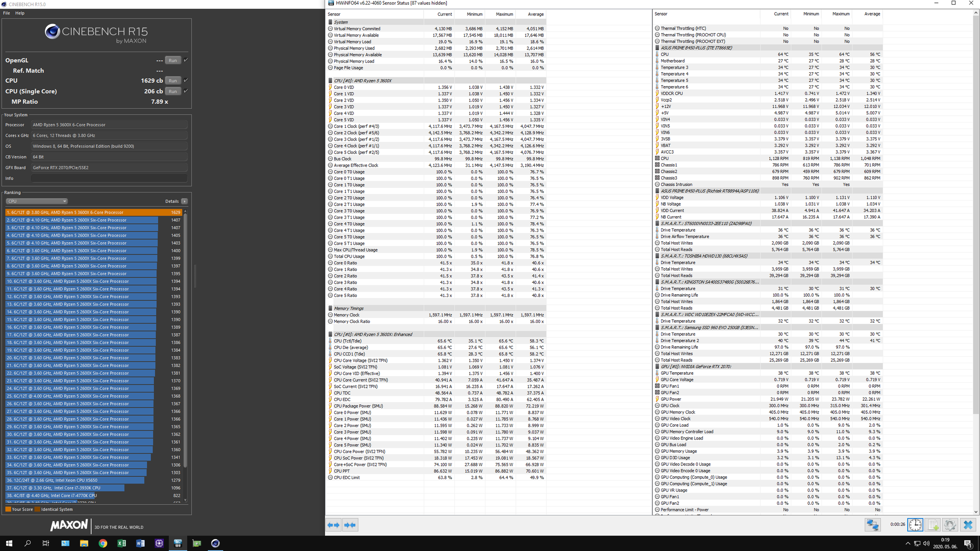Click the Cinebench panel splitter handle
The width and height of the screenshot is (980, 551).
(x=195, y=276)
